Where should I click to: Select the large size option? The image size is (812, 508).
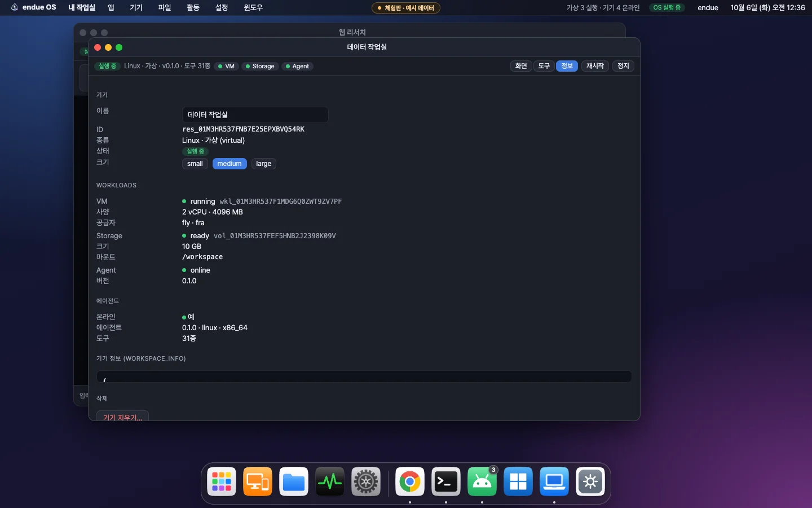[x=264, y=164]
